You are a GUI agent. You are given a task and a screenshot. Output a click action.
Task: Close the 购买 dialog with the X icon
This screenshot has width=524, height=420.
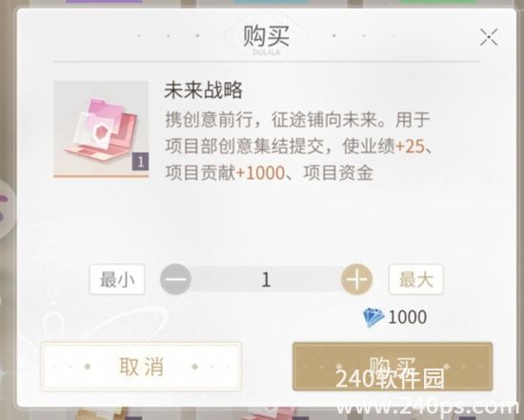pyautogui.click(x=489, y=37)
